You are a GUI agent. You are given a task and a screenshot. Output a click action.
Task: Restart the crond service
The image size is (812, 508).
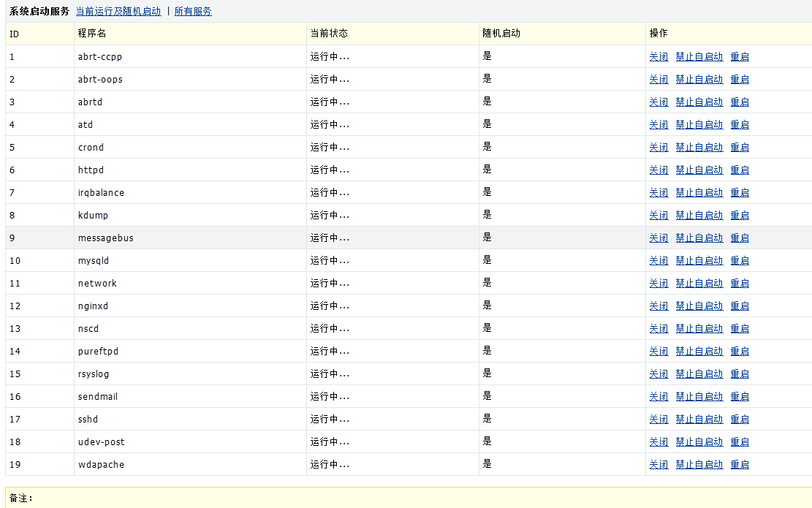pyautogui.click(x=740, y=147)
